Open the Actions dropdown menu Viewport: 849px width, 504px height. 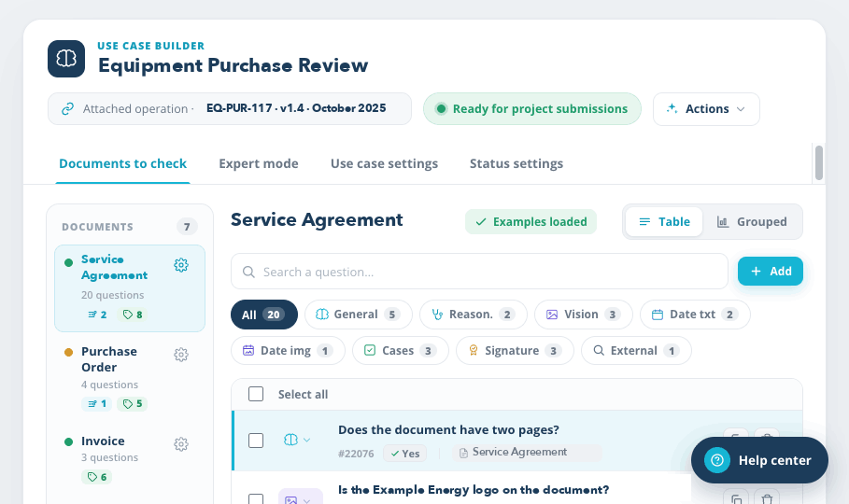[706, 109]
